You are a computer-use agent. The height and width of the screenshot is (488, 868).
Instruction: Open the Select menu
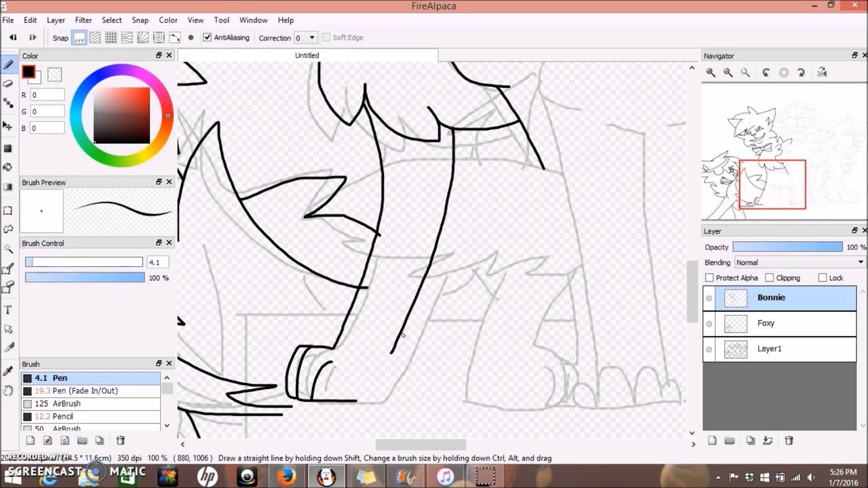coord(112,20)
